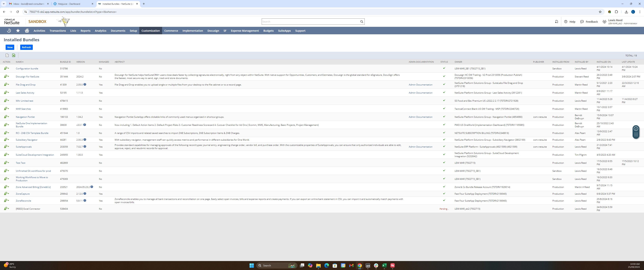Viewport: 644px width, 270px height.
Task: Open Excel from the Windows taskbar
Action: (x=384, y=265)
